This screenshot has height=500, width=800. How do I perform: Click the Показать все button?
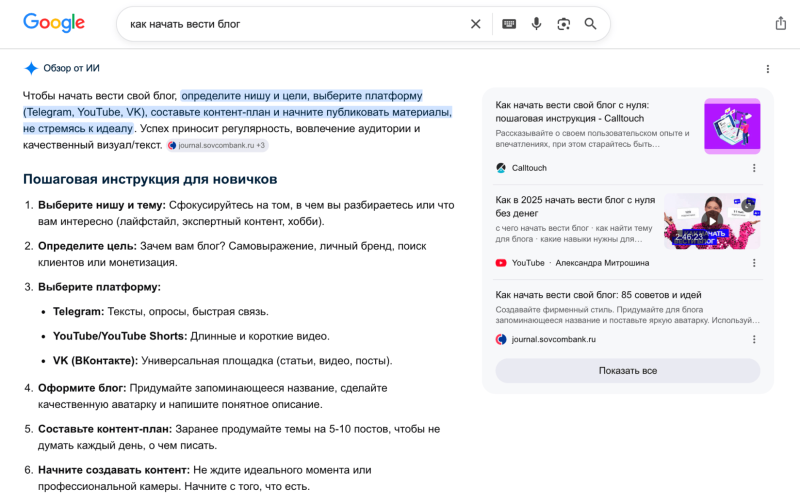click(x=628, y=371)
